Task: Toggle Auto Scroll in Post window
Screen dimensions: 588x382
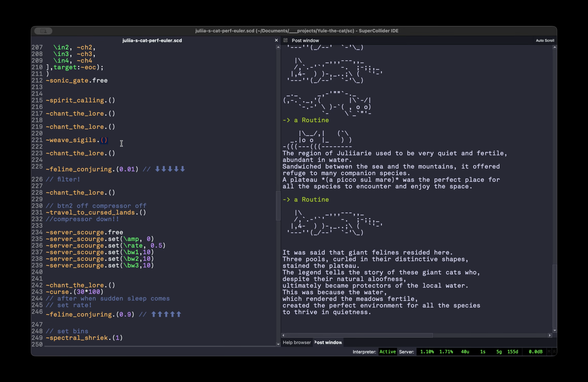Action: click(x=545, y=40)
